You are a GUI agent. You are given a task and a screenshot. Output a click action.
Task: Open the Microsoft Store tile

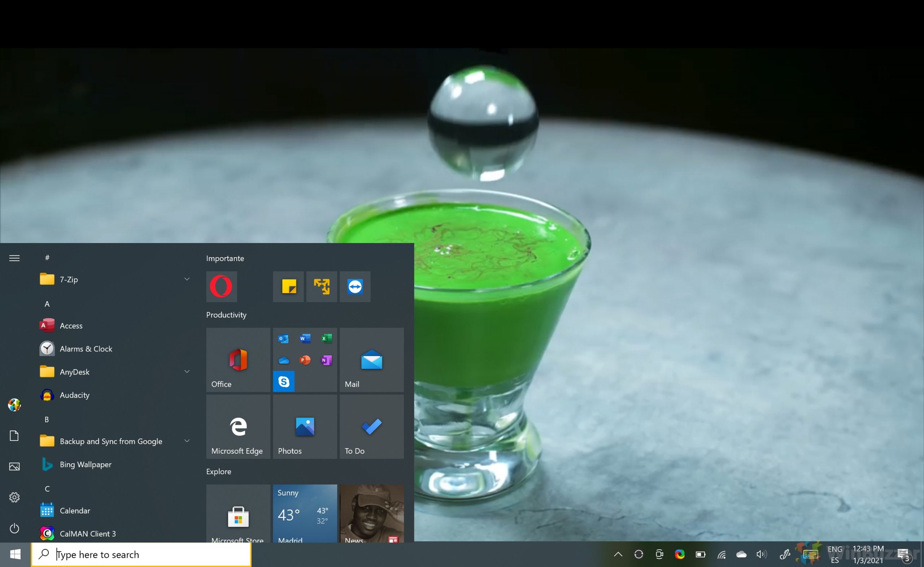238,513
